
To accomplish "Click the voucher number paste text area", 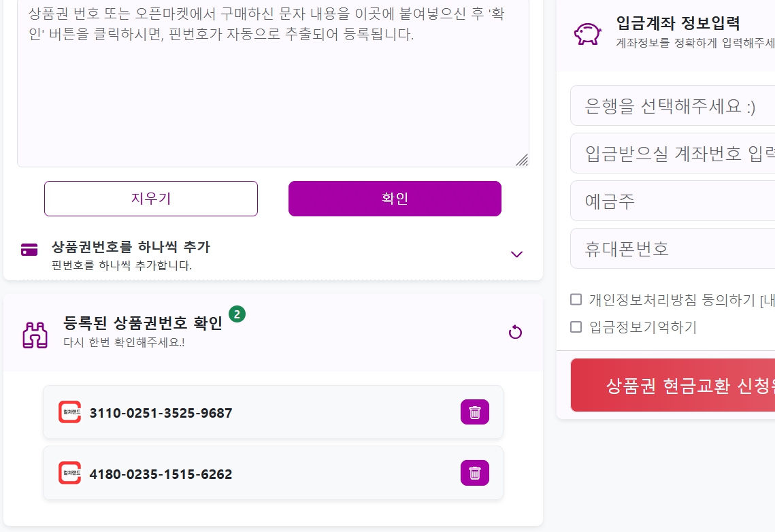I will (273, 84).
